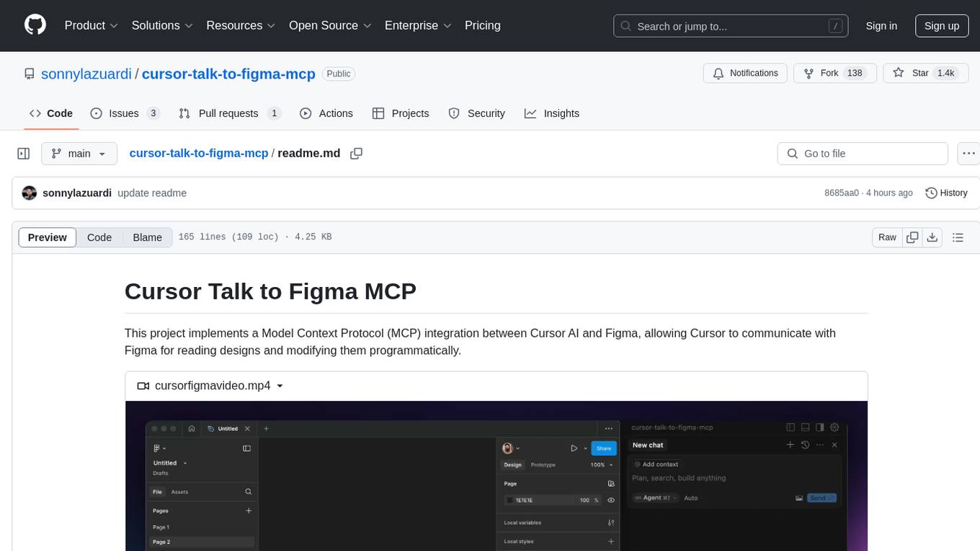Switch to Code view
The image size is (980, 551).
coord(99,237)
